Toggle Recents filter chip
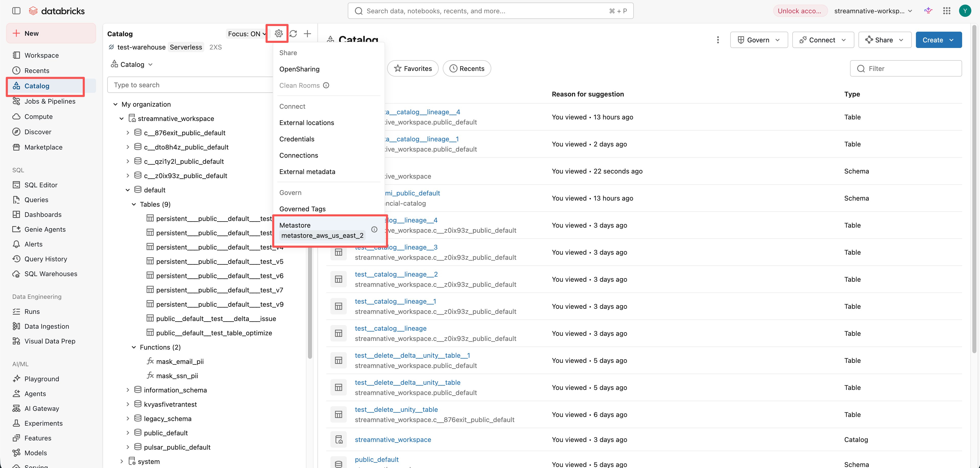The height and width of the screenshot is (468, 980). coord(467,68)
